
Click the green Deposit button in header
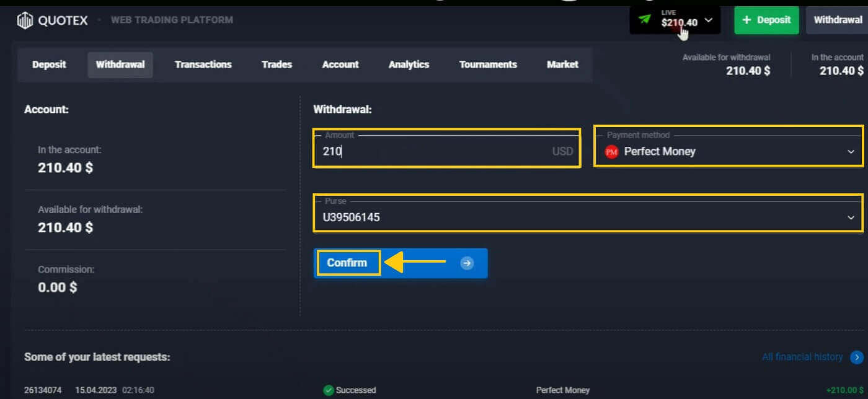pyautogui.click(x=766, y=20)
